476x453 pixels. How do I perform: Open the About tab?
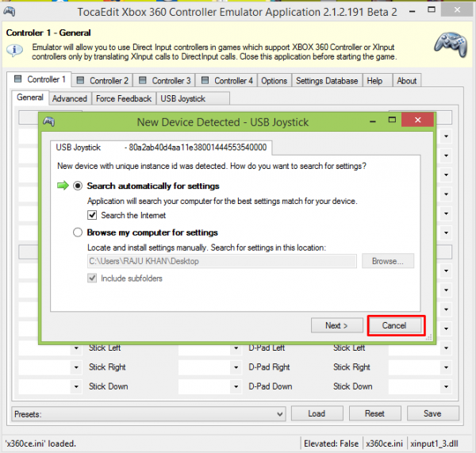(x=407, y=81)
